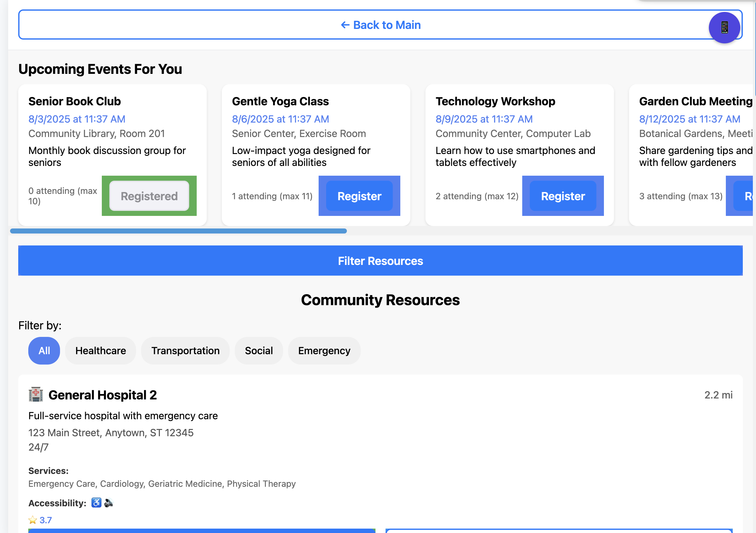Click the hearing accessibility icon

coord(109,503)
